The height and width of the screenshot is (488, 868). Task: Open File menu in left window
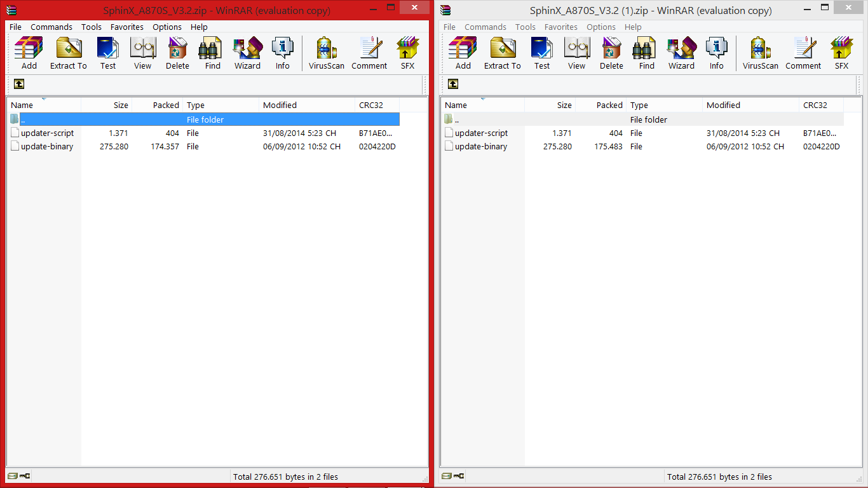click(x=15, y=27)
